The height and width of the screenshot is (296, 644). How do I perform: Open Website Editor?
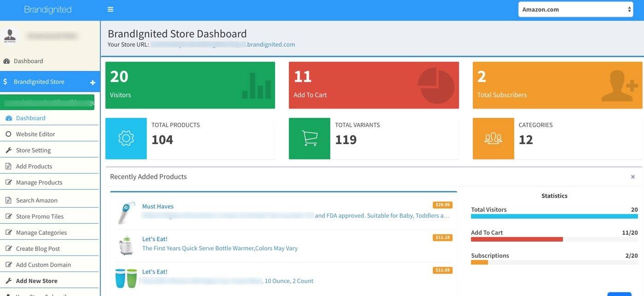coord(35,134)
